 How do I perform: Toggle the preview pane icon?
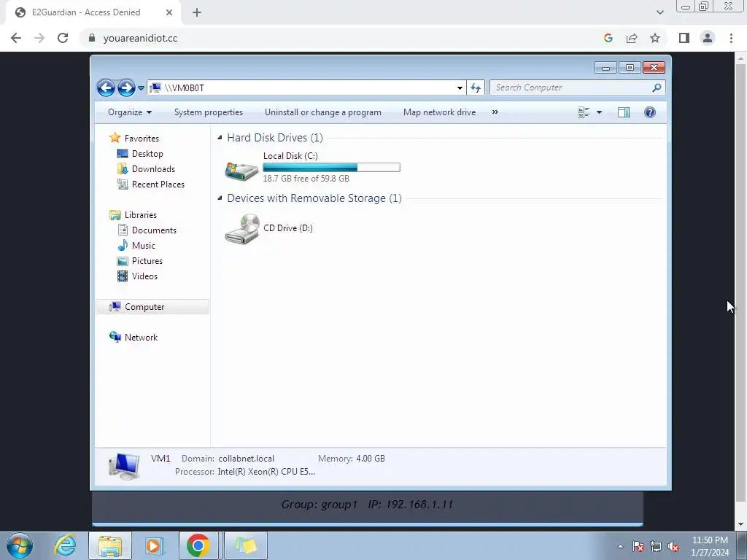click(624, 112)
